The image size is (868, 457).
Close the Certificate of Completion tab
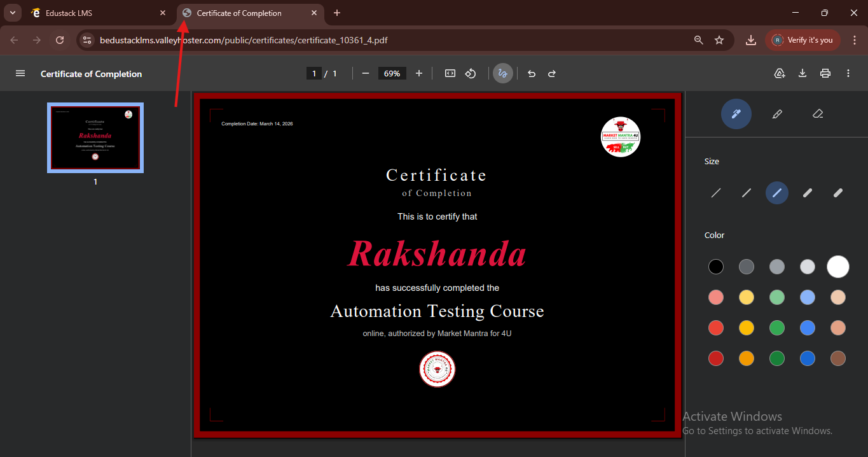[x=314, y=13]
